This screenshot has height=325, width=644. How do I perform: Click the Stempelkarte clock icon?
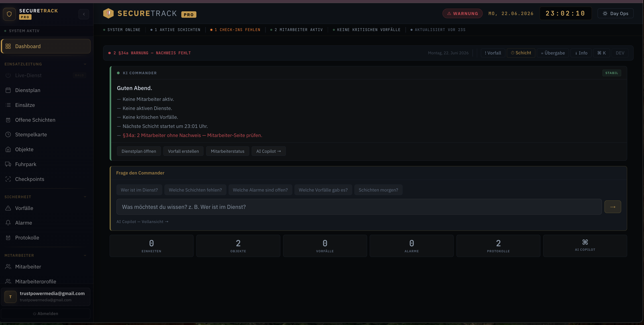[x=8, y=134]
